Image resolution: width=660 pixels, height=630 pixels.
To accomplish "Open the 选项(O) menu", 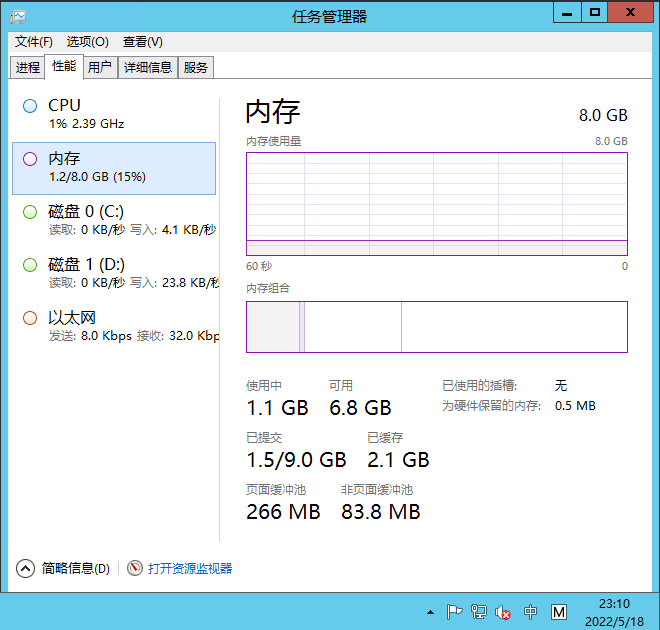I will point(87,42).
